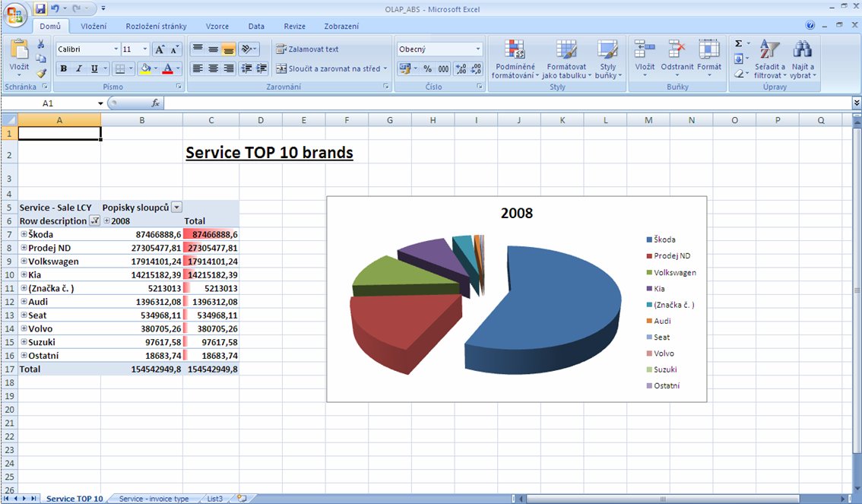Toggle top vertical alignment
The image size is (862, 504).
[x=198, y=49]
